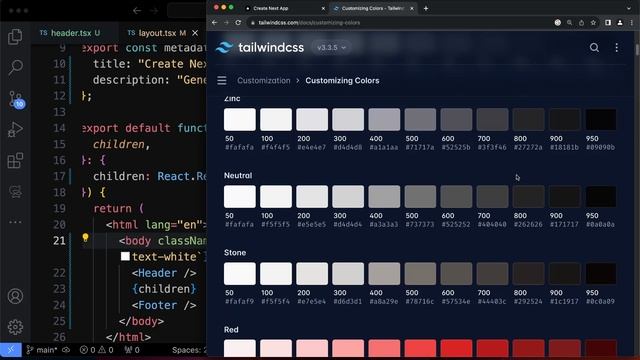Click the Neutral heading text
640x360 pixels.
[x=238, y=176]
